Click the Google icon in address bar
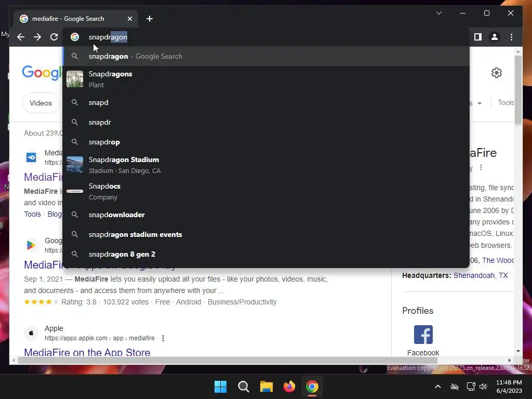The image size is (532, 399). [75, 37]
